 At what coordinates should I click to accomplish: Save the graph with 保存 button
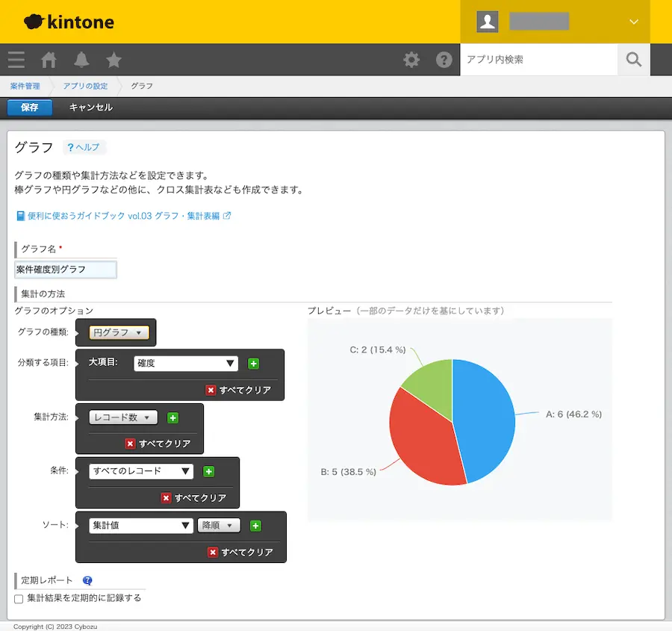(29, 108)
